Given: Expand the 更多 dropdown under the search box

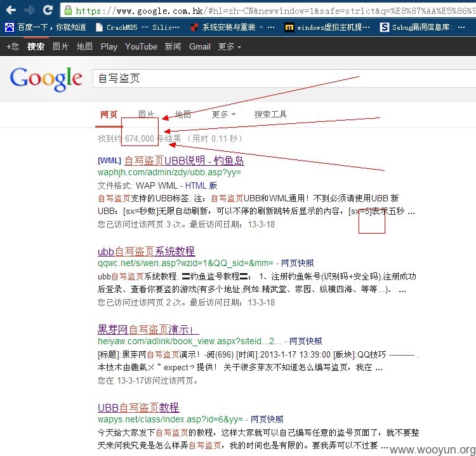Looking at the screenshot, I should (223, 114).
